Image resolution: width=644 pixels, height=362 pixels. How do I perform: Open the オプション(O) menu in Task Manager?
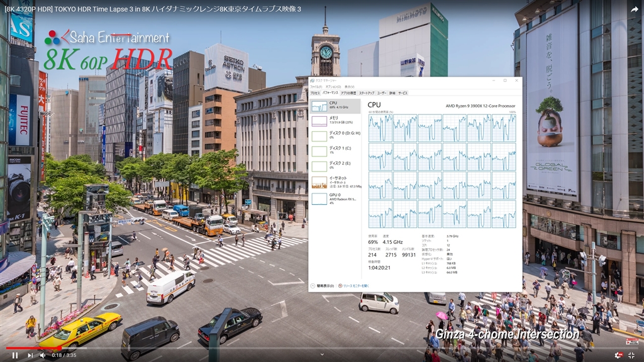333,87
